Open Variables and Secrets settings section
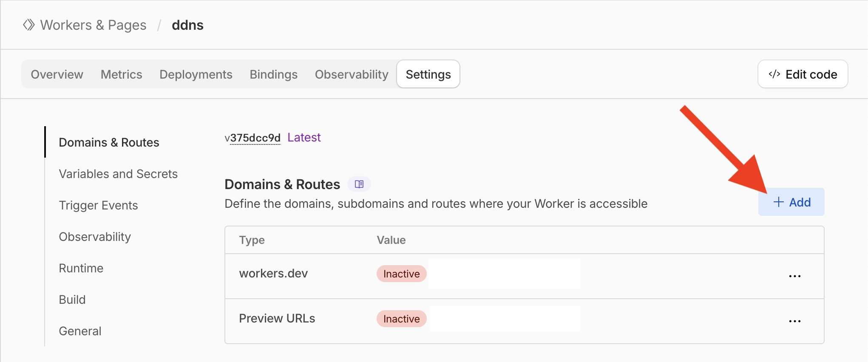The image size is (868, 362). coord(118,174)
